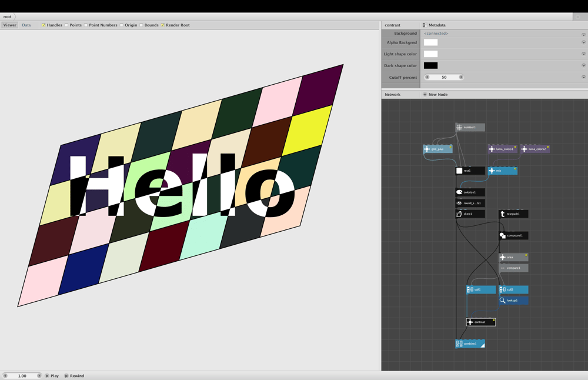
Task: Enable the Bounds checkbox
Action: click(x=141, y=25)
